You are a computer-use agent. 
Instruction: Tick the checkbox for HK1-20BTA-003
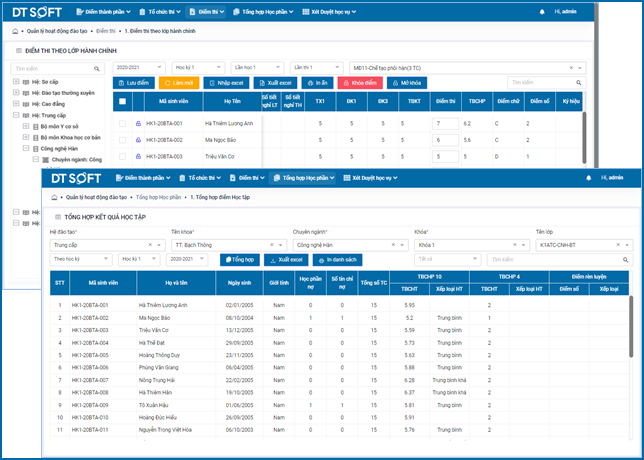pyautogui.click(x=122, y=156)
